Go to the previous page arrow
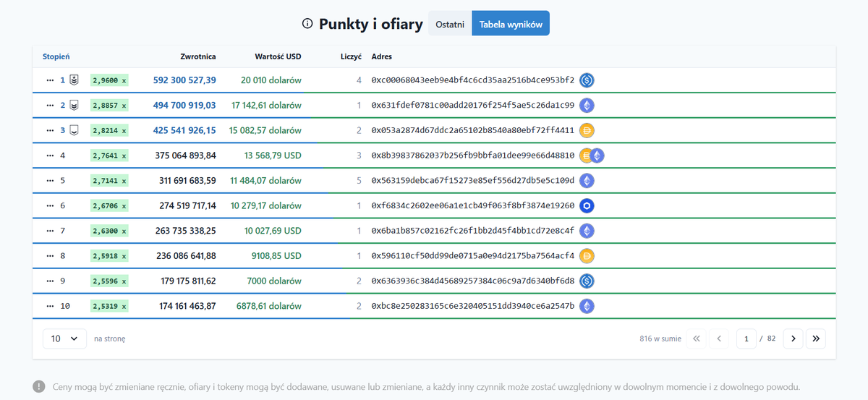Viewport: 868px width, 400px height. [x=719, y=339]
